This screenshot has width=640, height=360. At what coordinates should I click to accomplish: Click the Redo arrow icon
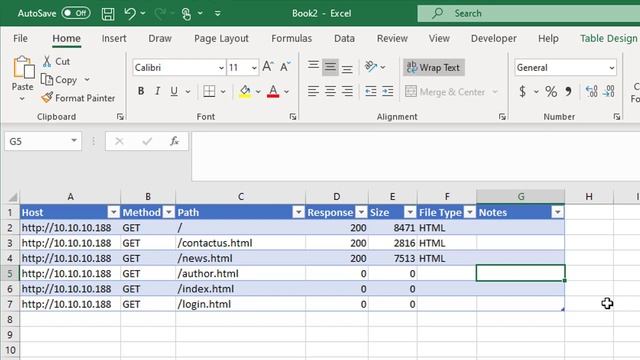160,14
